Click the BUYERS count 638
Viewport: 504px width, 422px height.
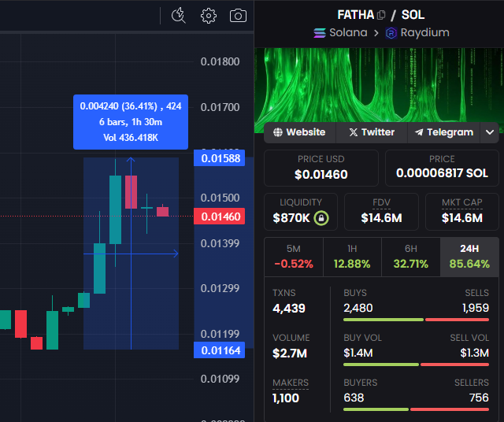354,398
